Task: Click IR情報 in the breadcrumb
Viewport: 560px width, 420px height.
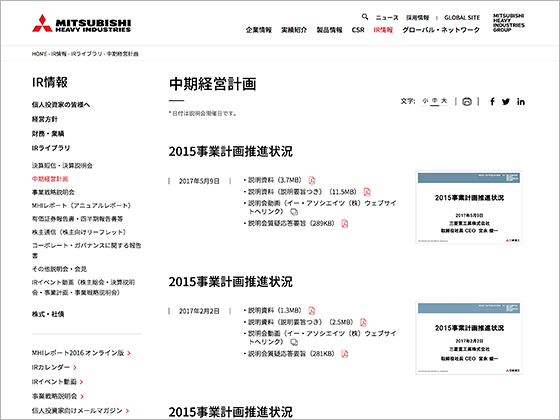Action: tap(59, 54)
